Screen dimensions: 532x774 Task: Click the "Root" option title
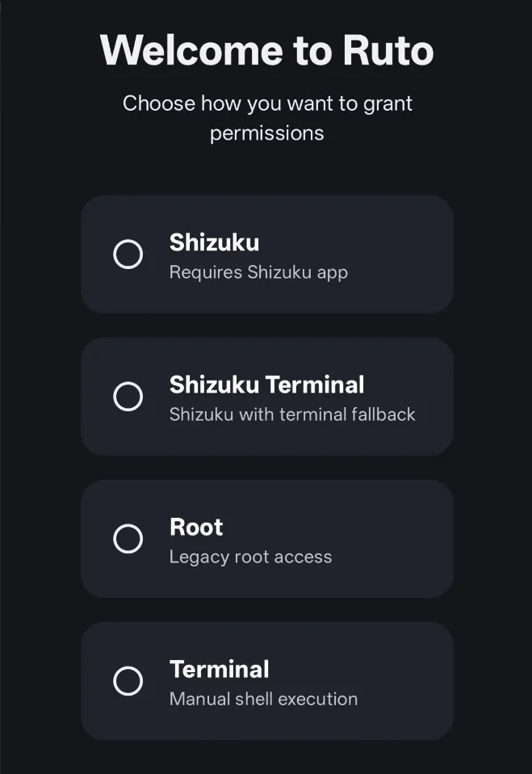[x=196, y=527]
